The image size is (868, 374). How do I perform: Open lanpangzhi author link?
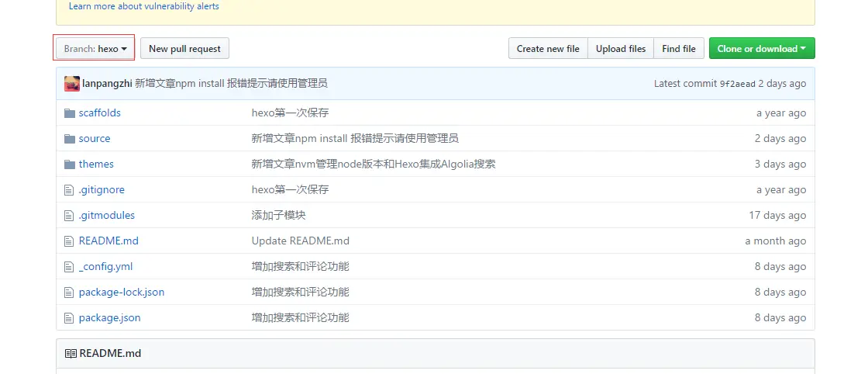click(x=108, y=84)
